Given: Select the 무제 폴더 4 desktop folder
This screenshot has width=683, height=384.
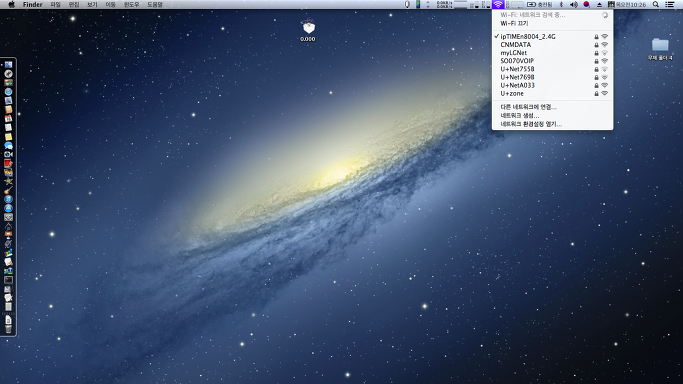Looking at the screenshot, I should tap(660, 49).
